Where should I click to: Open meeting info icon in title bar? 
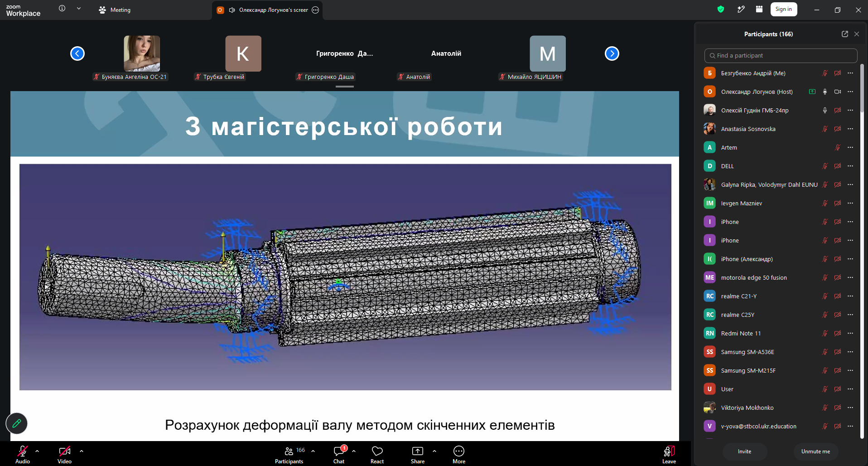click(62, 8)
